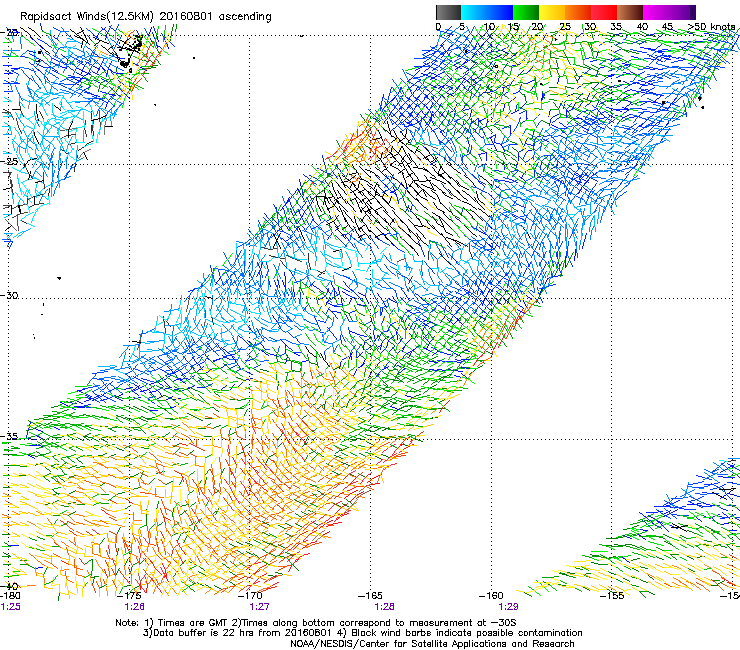Click the magenta 40-45 knots legend swatch
740x650 pixels.
coord(656,12)
